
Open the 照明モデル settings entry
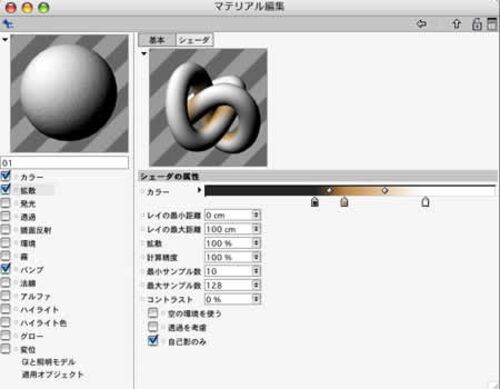point(49,362)
